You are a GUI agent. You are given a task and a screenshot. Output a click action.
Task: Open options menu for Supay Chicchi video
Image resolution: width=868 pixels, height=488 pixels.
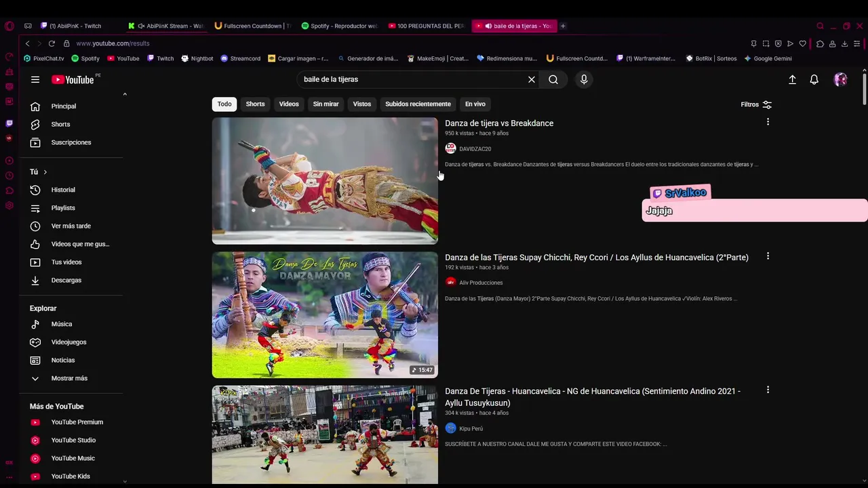(x=768, y=256)
